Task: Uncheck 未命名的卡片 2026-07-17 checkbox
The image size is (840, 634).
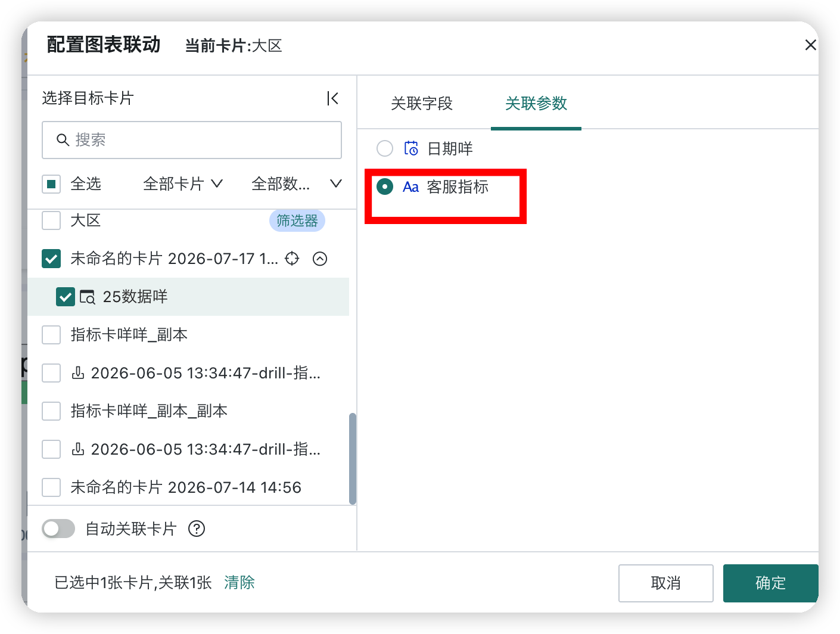Action: point(51,259)
